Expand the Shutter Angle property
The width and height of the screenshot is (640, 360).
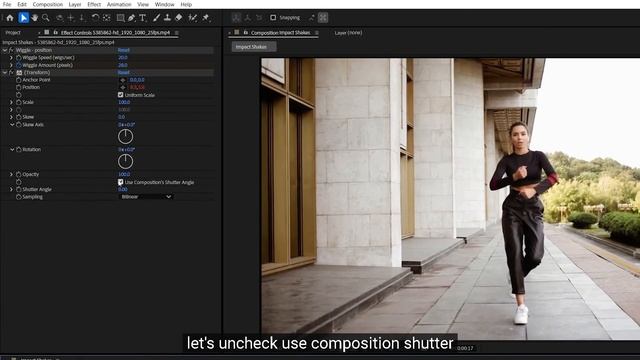pyautogui.click(x=11, y=189)
